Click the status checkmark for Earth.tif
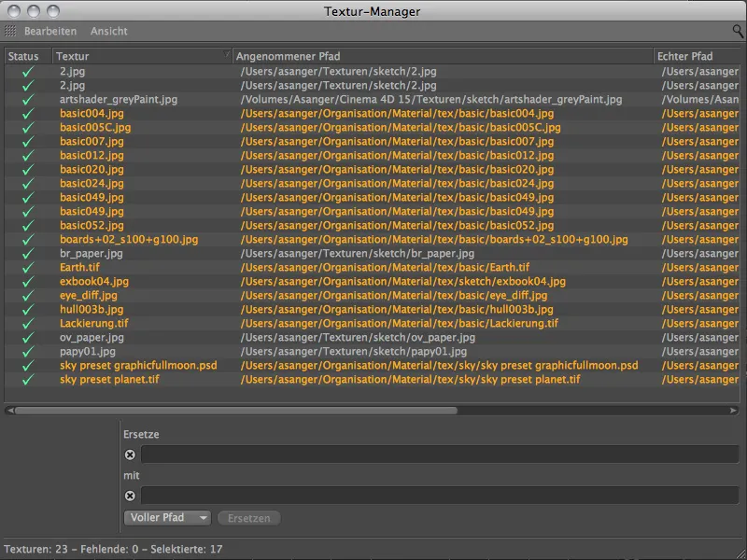Image resolution: width=747 pixels, height=560 pixels. 28,267
